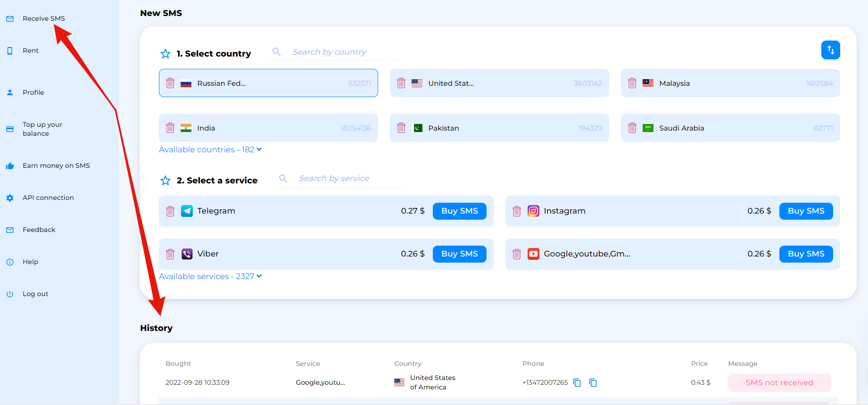The width and height of the screenshot is (868, 405).
Task: Open Rent section in sidebar
Action: coord(31,50)
